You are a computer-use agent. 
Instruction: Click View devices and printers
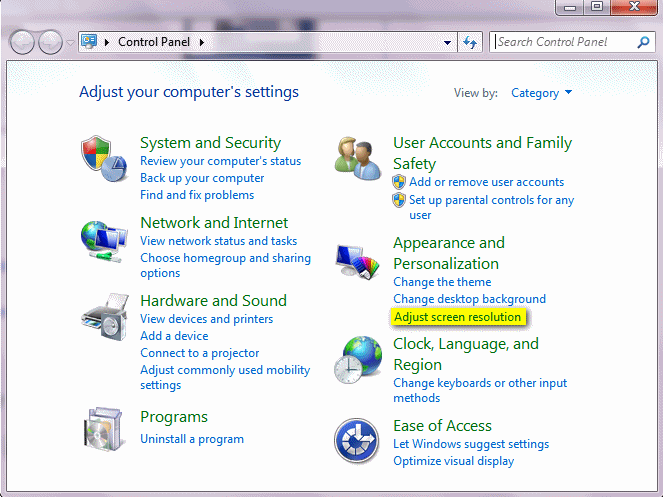(207, 319)
